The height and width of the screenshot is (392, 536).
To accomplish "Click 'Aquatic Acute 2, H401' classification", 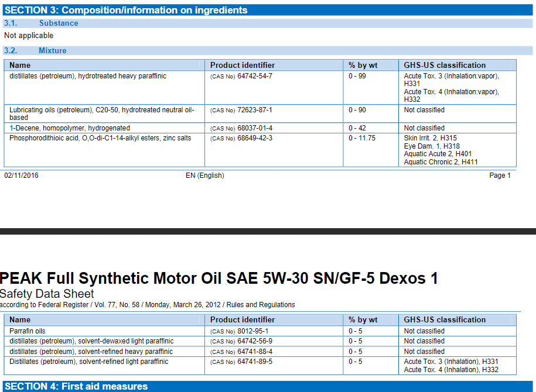I will click(x=438, y=154).
